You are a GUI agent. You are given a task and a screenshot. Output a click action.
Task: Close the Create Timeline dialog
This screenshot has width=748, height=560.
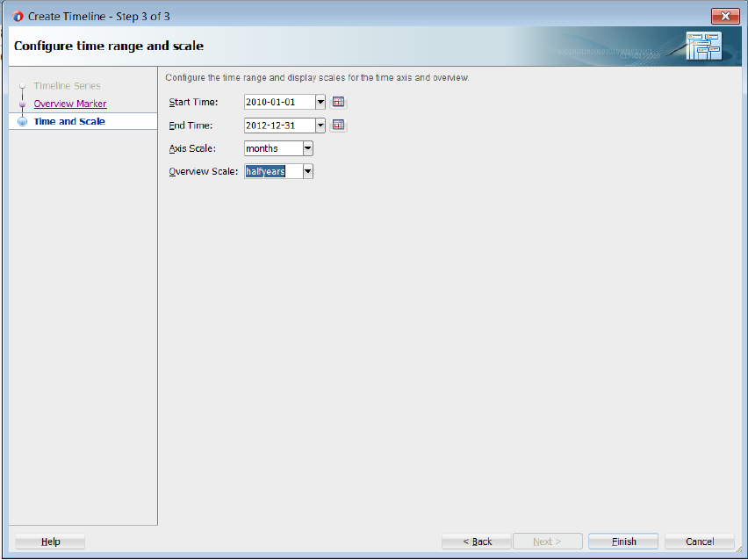point(725,16)
